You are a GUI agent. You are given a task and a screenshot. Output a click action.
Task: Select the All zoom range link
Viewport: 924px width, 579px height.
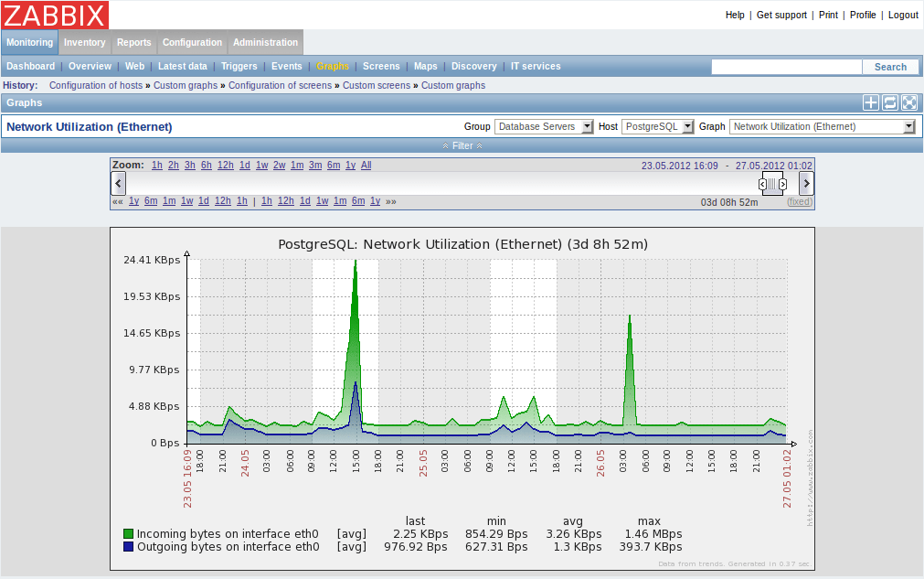pos(366,165)
